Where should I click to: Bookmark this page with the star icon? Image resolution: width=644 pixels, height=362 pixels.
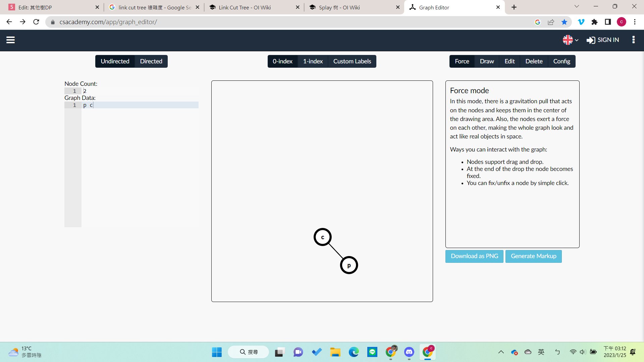(x=564, y=22)
